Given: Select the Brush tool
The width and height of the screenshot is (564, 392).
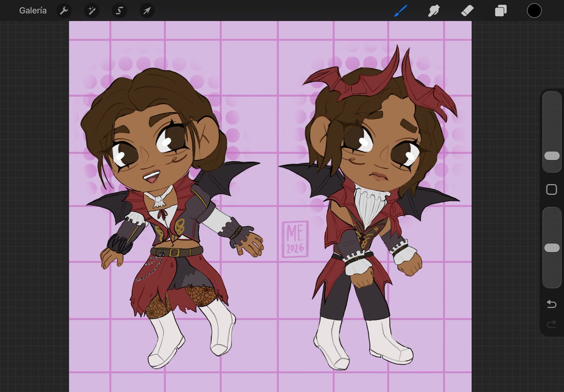Looking at the screenshot, I should 400,10.
